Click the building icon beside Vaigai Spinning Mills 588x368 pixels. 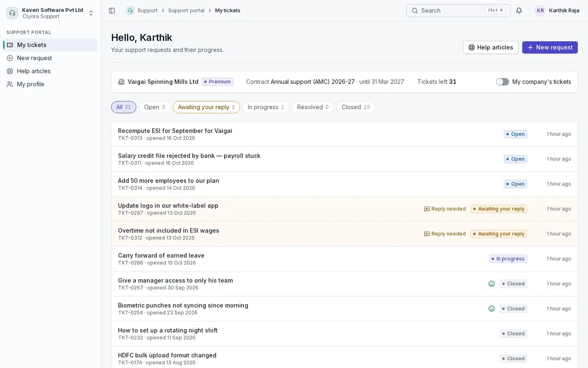pos(122,82)
